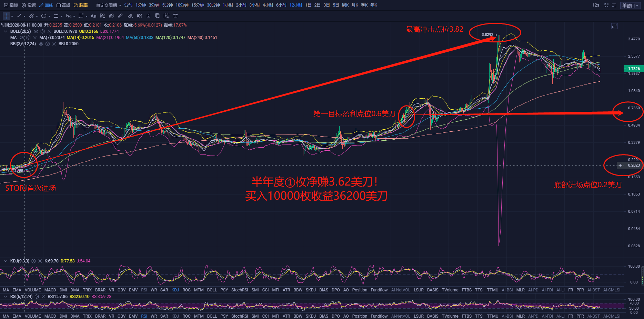Select the measure box tool
This screenshot has height=319, width=644.
tap(81, 16)
